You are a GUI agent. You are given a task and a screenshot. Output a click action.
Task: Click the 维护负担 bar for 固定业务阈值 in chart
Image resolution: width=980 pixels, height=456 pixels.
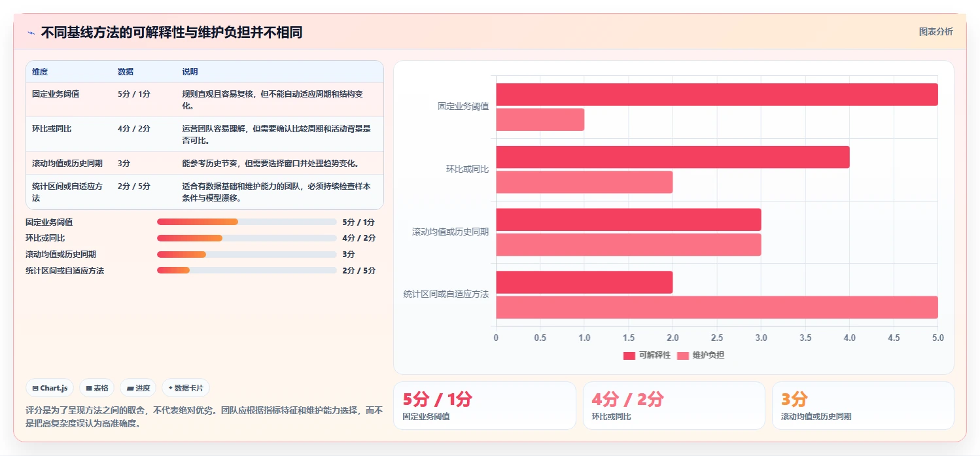tap(540, 120)
